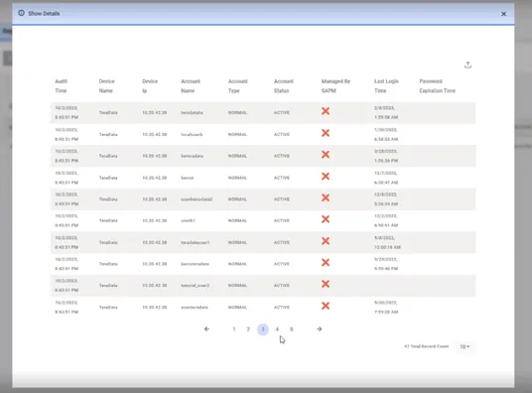Click the red X for userb1 row
Screen dimensions: 532x393
pos(326,219)
